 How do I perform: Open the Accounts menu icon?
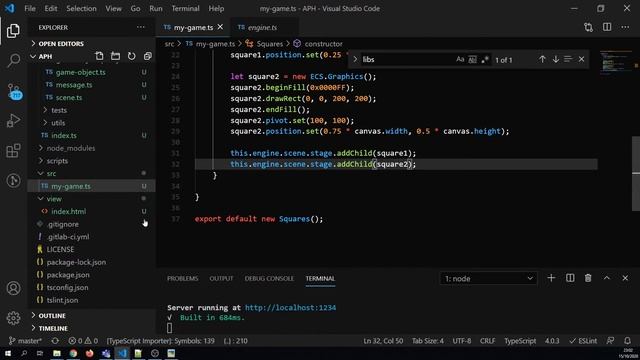pyautogui.click(x=13, y=288)
